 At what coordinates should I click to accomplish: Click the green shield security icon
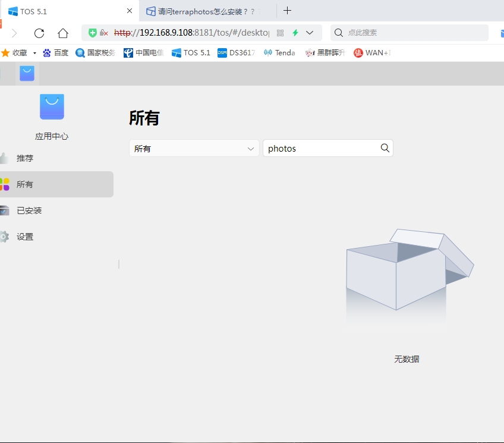pyautogui.click(x=93, y=33)
